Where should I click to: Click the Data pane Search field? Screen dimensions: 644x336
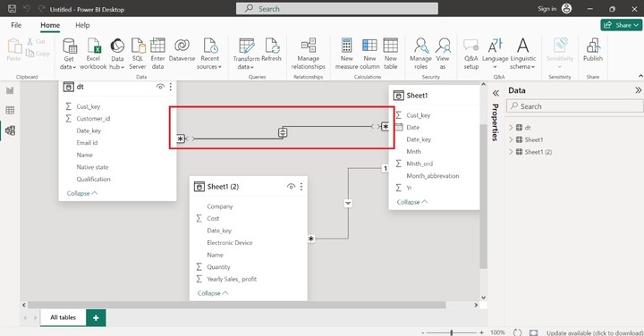(575, 106)
